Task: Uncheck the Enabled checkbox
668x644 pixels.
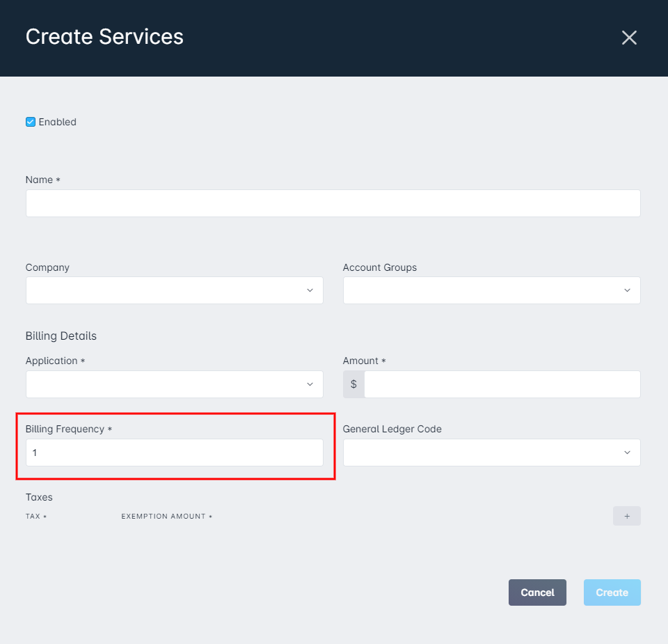Action: pos(31,122)
